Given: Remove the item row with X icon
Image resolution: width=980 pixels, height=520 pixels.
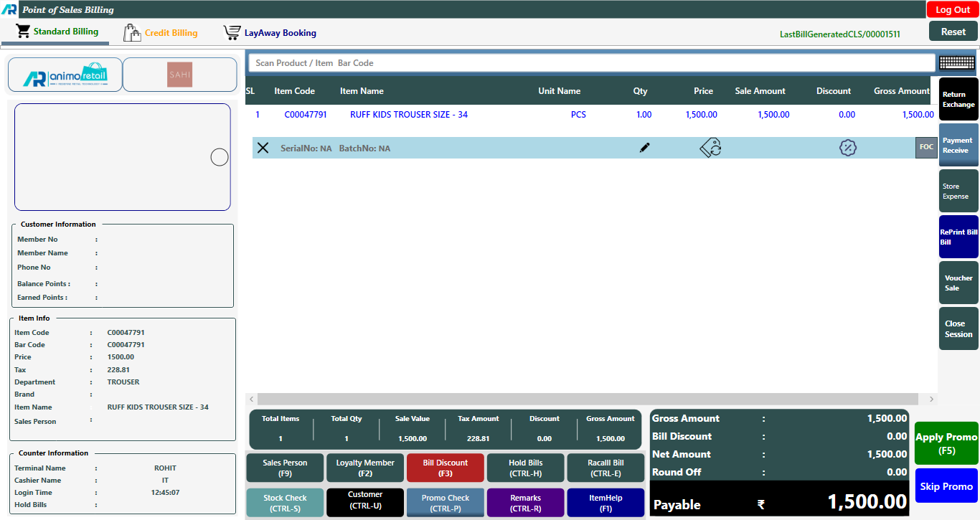Looking at the screenshot, I should (x=263, y=148).
